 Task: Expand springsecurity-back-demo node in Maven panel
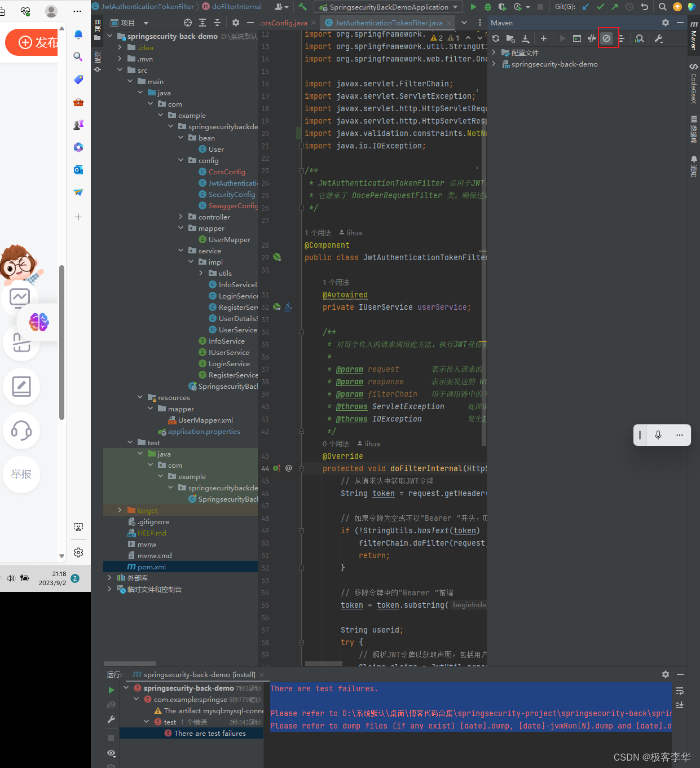point(494,64)
